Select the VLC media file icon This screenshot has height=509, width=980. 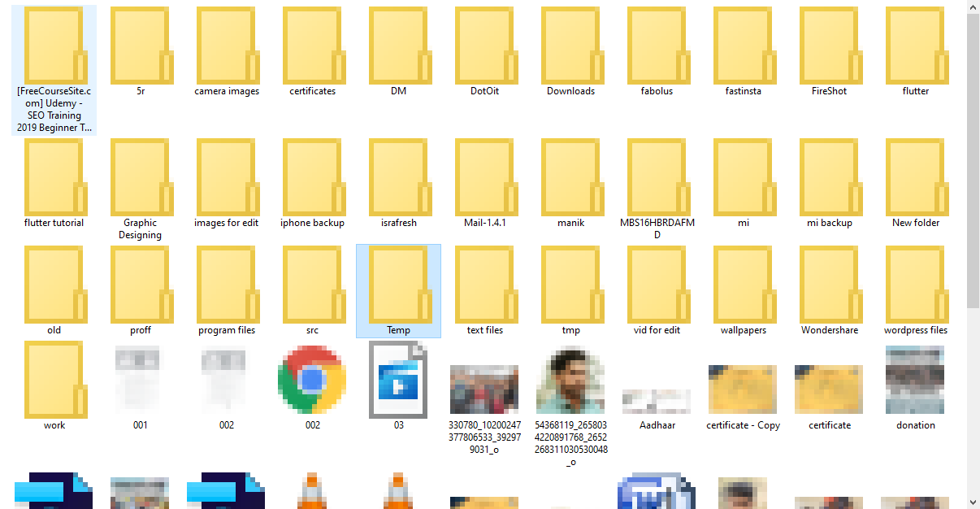click(x=311, y=492)
